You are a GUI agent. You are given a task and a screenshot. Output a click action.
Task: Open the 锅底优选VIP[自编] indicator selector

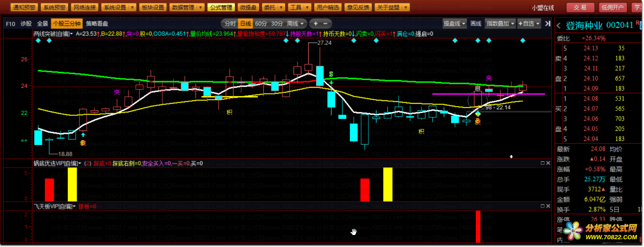coord(57,163)
